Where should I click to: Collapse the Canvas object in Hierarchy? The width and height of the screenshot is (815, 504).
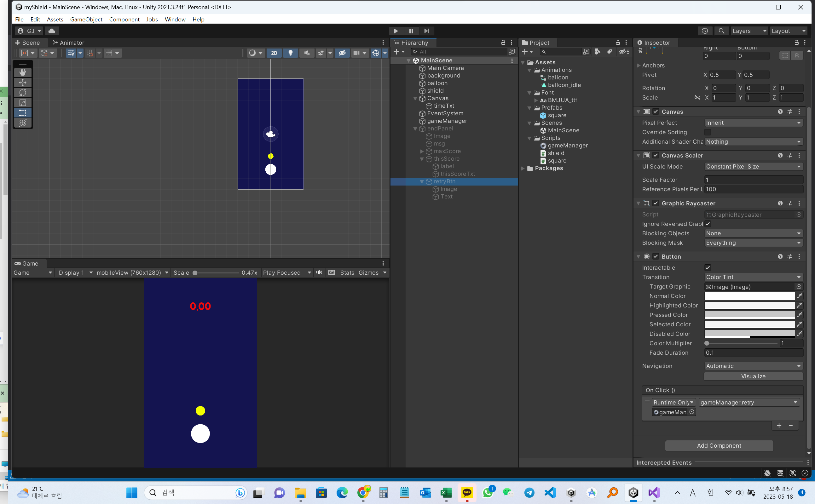415,98
